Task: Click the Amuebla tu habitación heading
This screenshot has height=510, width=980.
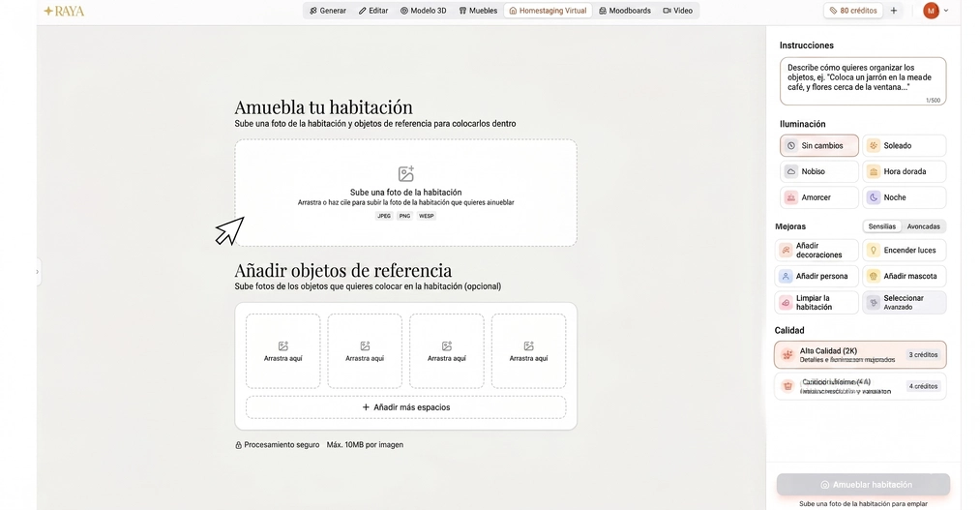Action: click(x=324, y=106)
